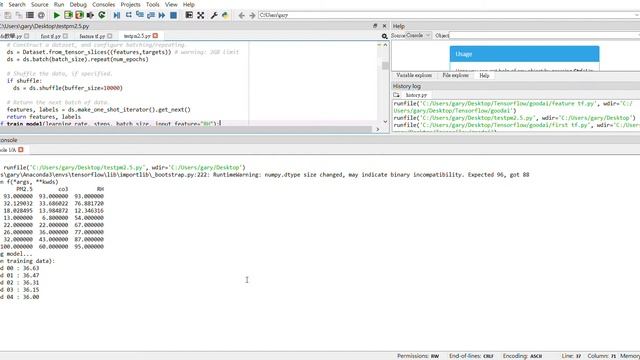640x360 pixels.
Task: Click the Run until function returns icon
Action: [x=151, y=15]
